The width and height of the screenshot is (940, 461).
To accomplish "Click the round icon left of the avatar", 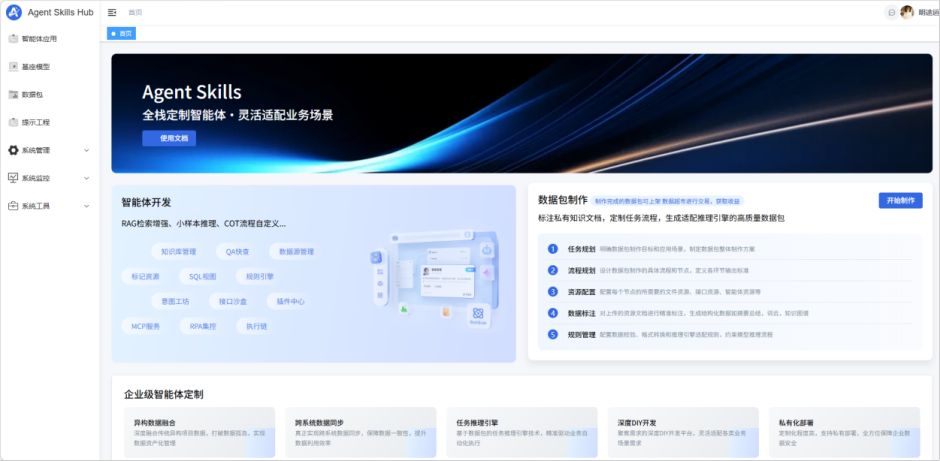I will click(x=891, y=13).
